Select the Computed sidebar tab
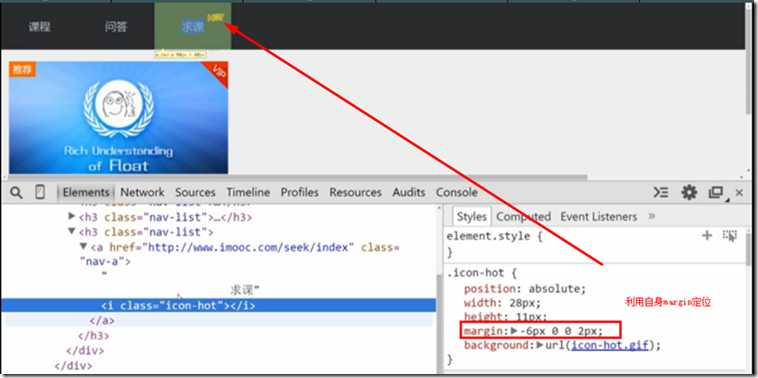The width and height of the screenshot is (758, 378). coord(524,217)
